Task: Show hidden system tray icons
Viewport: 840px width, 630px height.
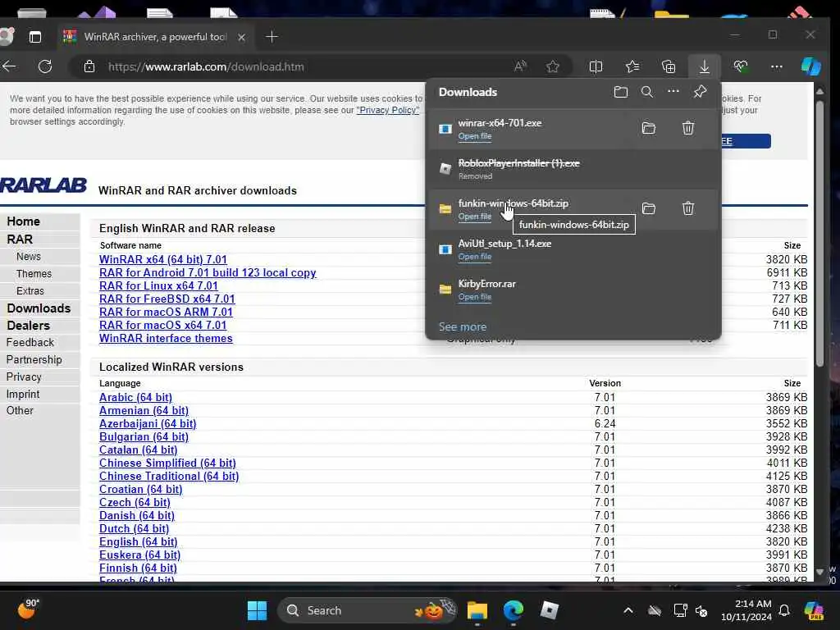Action: tap(628, 610)
